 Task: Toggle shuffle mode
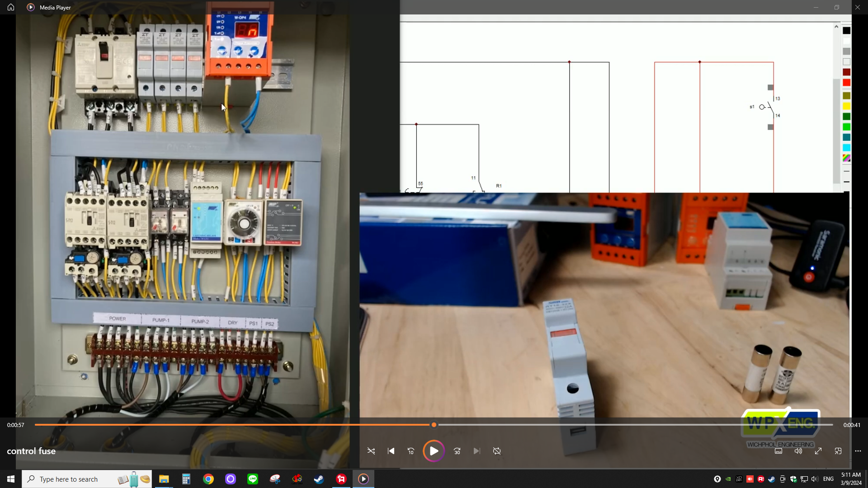pyautogui.click(x=371, y=451)
